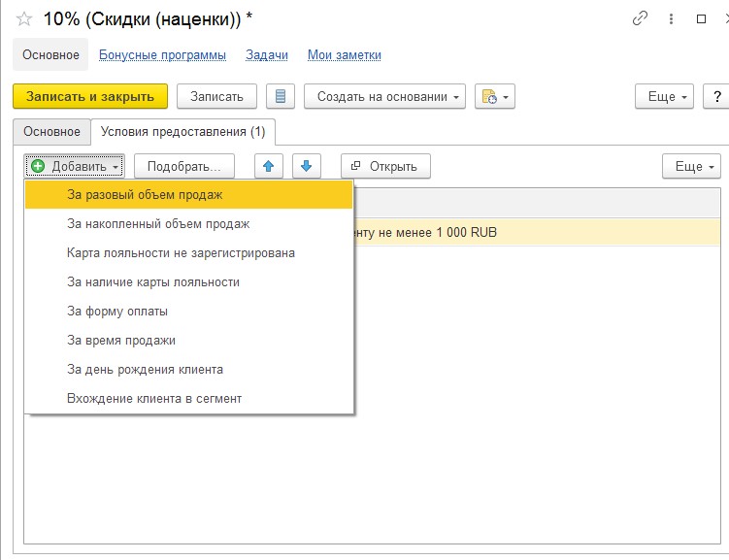Image resolution: width=729 pixels, height=560 pixels.
Task: Expand the Создать на основании dropdown
Action: coord(384,96)
